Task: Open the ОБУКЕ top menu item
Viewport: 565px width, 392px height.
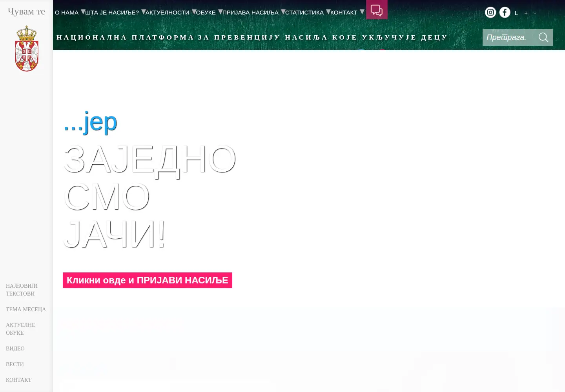Action: pos(206,13)
